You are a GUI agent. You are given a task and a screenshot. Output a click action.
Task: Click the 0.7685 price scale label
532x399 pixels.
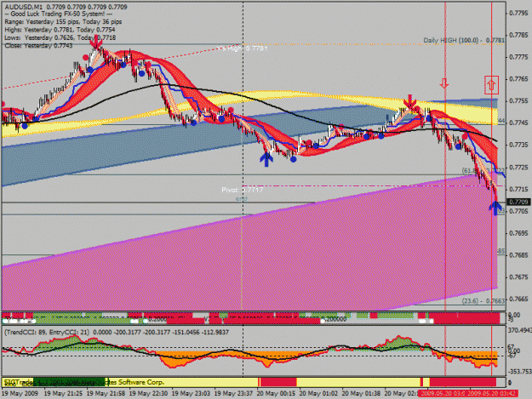(x=518, y=255)
